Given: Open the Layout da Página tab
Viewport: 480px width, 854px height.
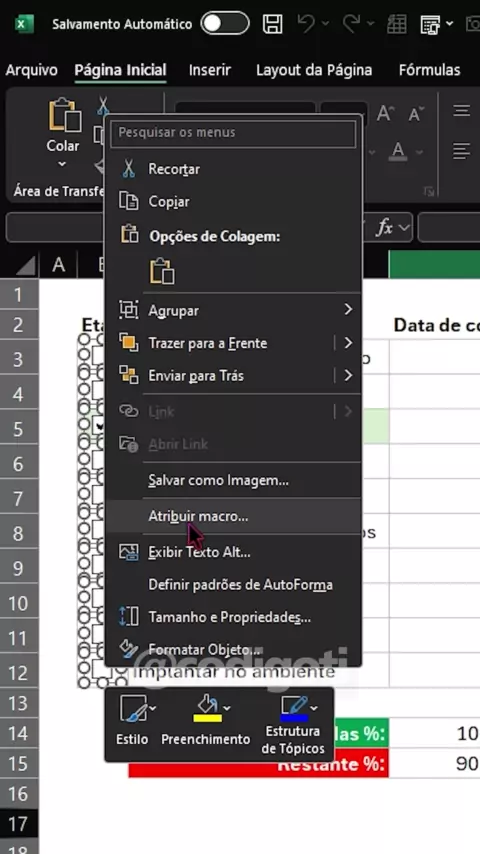Looking at the screenshot, I should pyautogui.click(x=314, y=70).
